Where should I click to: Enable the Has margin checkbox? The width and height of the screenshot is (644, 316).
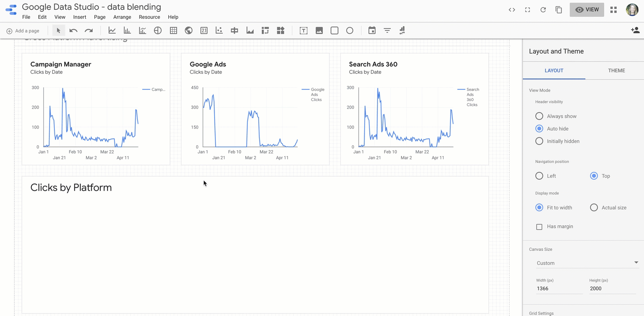point(539,227)
